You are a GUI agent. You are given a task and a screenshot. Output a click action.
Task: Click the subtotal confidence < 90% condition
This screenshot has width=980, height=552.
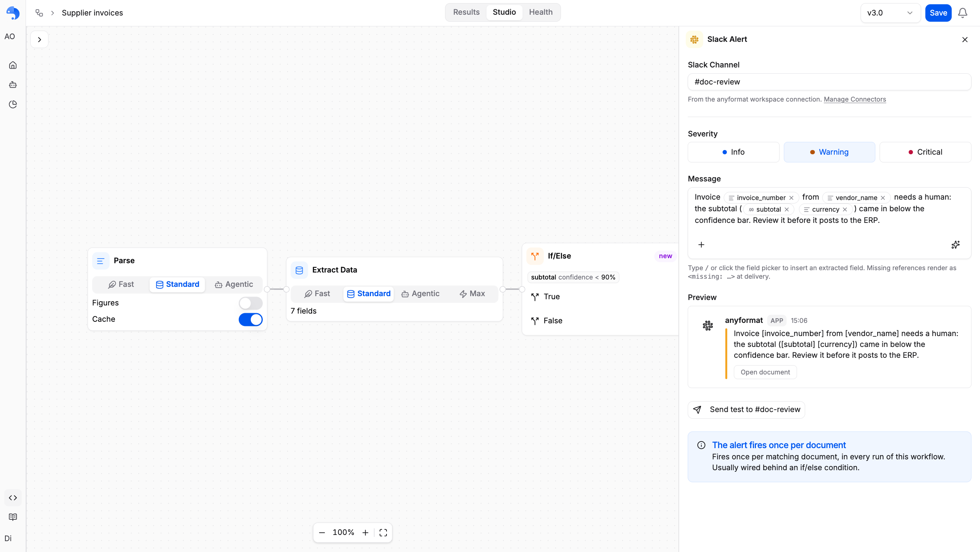[573, 277]
